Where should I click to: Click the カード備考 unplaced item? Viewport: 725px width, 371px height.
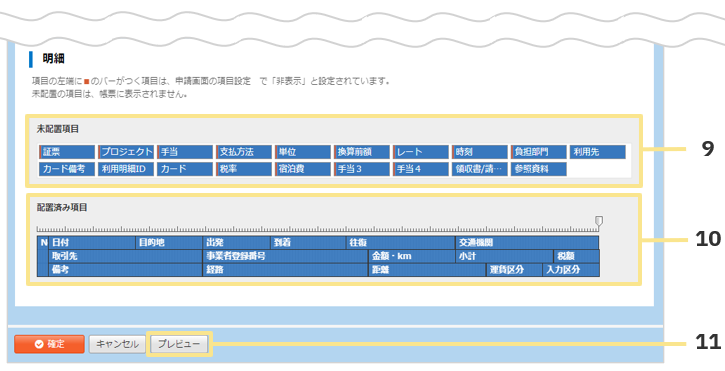[x=67, y=169]
